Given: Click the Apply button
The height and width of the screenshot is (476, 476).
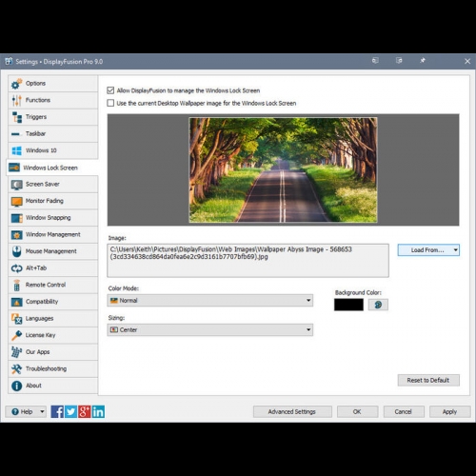Looking at the screenshot, I should (449, 412).
